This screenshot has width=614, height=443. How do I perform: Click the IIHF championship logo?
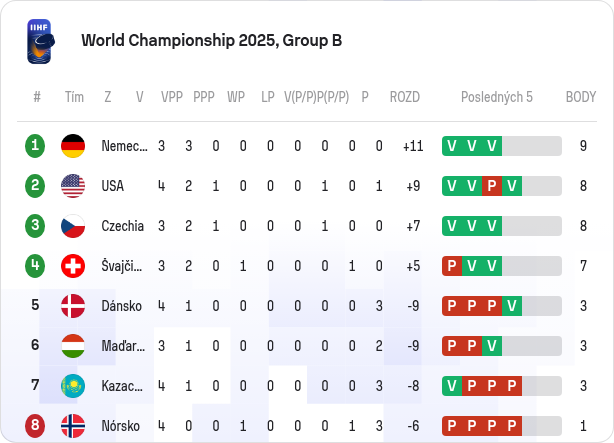click(x=41, y=42)
